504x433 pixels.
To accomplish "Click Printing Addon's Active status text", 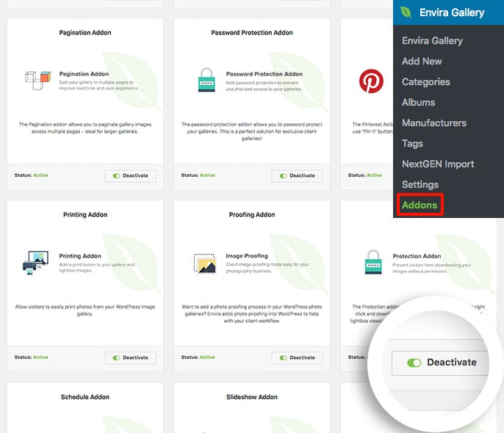I will 40,357.
